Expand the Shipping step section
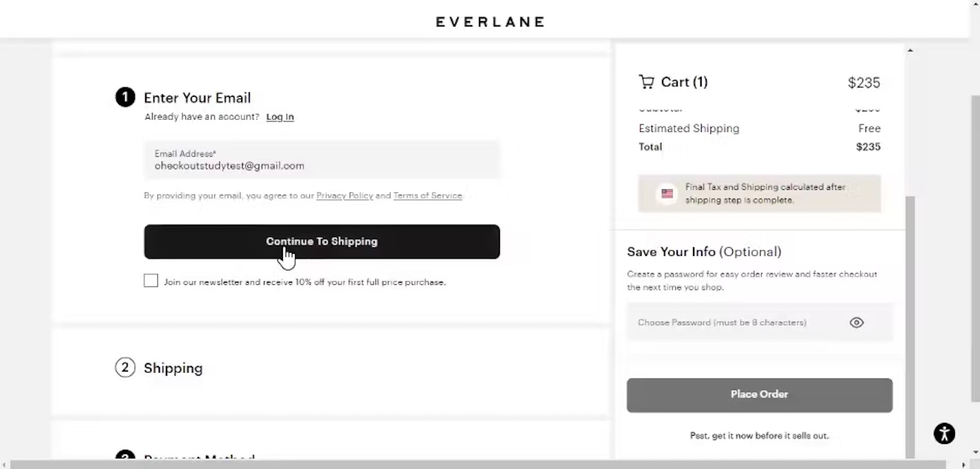This screenshot has width=980, height=469. [x=173, y=368]
